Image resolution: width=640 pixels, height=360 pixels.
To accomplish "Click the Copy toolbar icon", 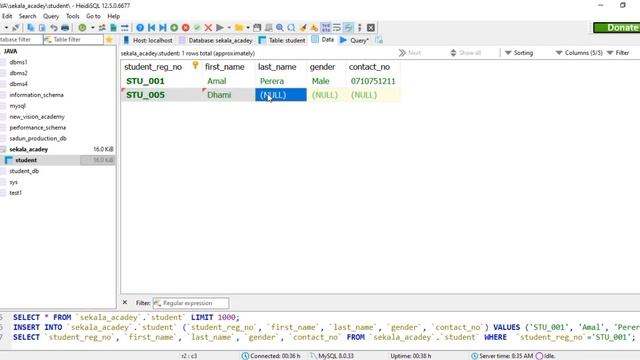I will (31, 28).
